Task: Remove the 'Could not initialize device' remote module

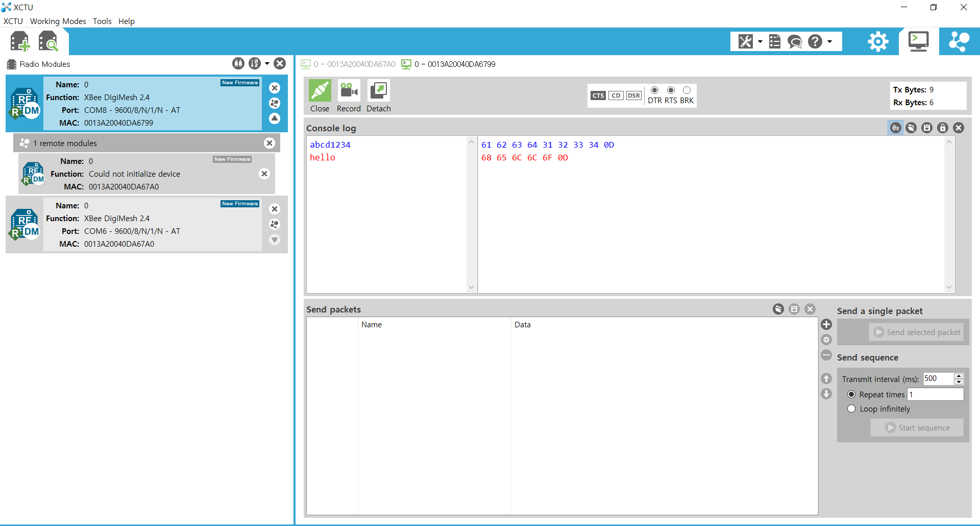Action: coord(264,174)
